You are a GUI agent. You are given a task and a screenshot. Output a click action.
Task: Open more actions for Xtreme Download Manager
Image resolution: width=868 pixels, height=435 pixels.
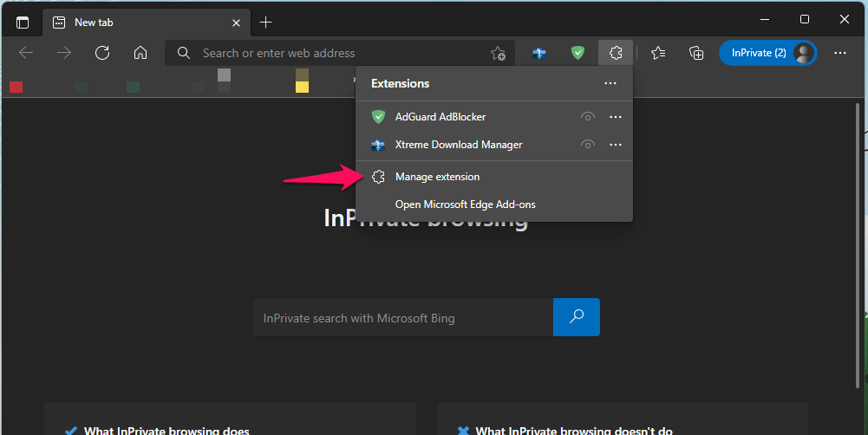[616, 145]
